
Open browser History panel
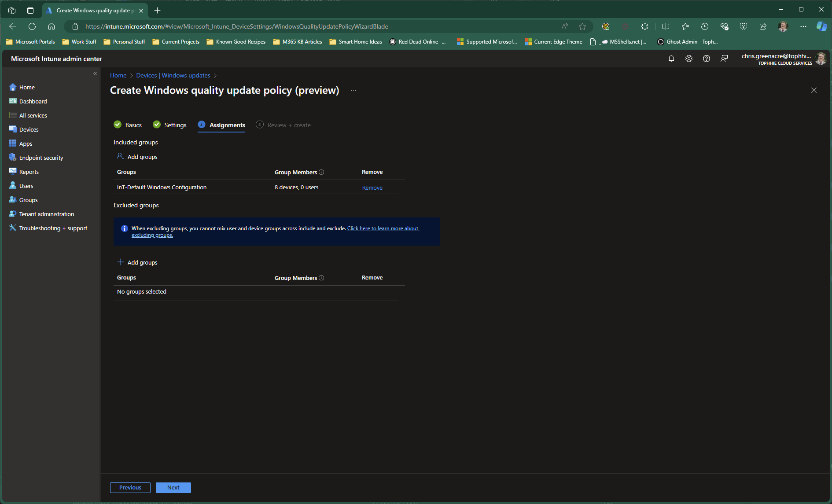705,26
